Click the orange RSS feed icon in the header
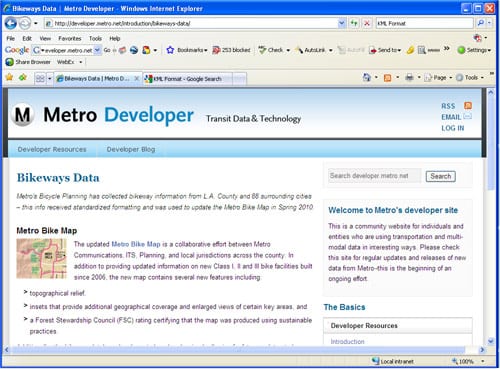 468,106
